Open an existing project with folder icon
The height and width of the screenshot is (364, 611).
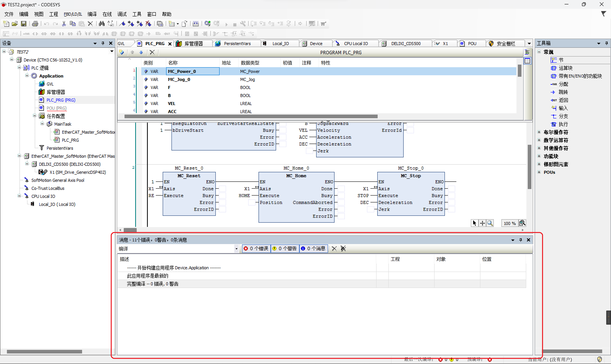click(x=15, y=24)
